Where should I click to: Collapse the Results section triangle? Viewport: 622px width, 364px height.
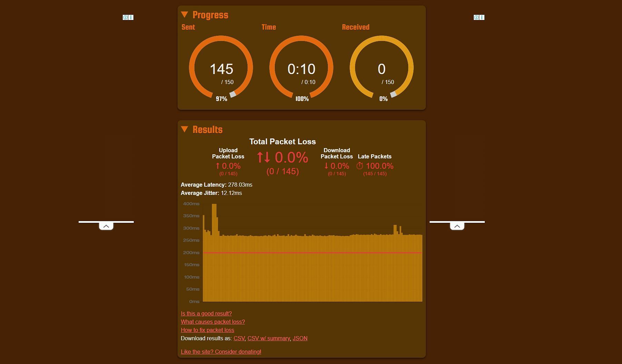point(184,129)
